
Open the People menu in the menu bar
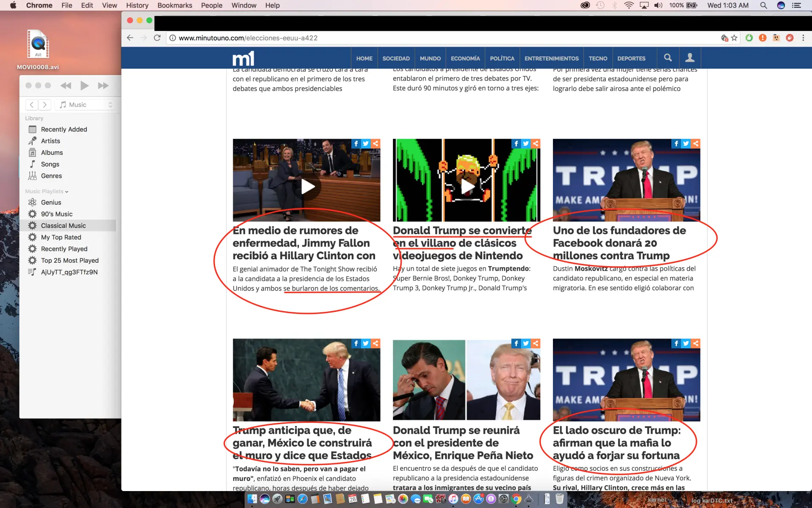point(212,5)
